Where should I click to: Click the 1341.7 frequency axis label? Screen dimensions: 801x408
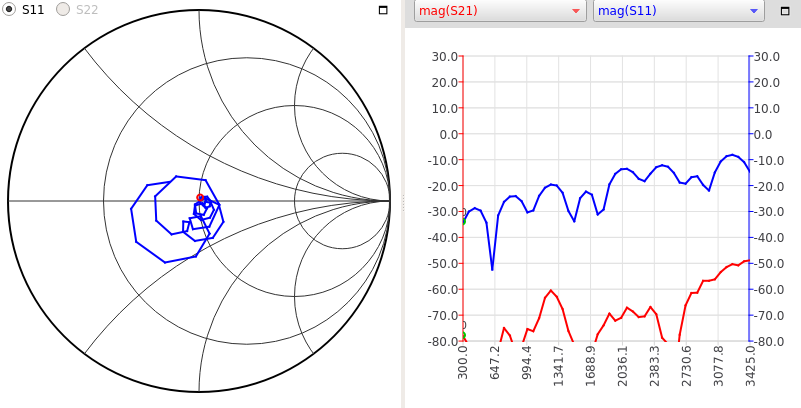tap(559, 366)
